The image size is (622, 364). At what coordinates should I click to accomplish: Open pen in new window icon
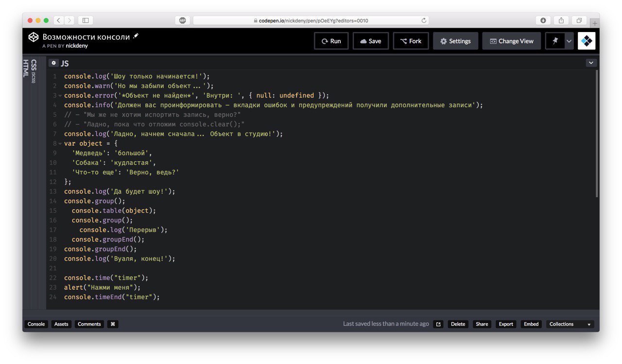[x=438, y=324]
